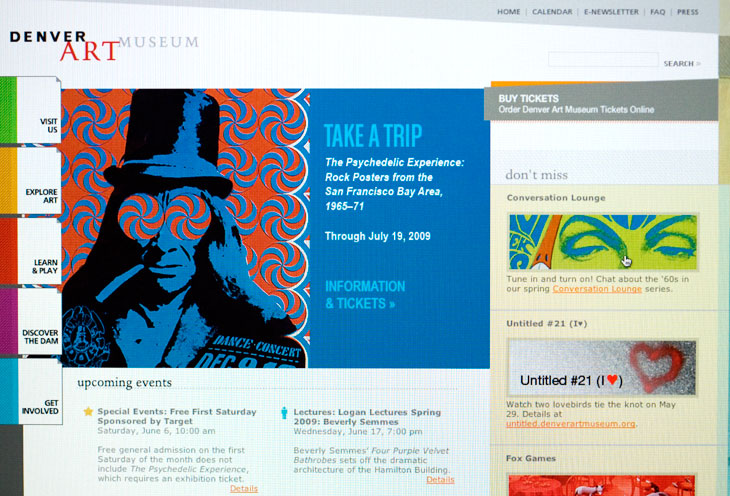
Task: Click the blue person Lectures icon
Action: 284,413
